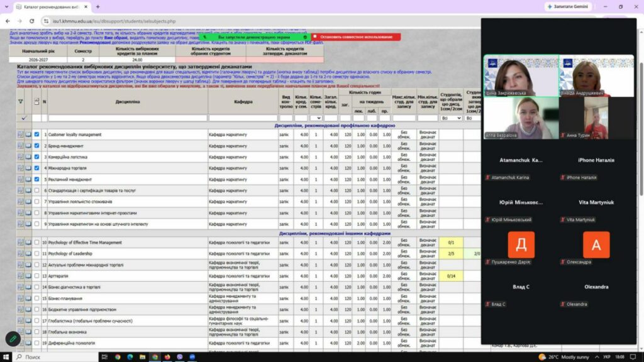The image size is (644, 362).
Task: Reload the browser page
Action: 31,21
